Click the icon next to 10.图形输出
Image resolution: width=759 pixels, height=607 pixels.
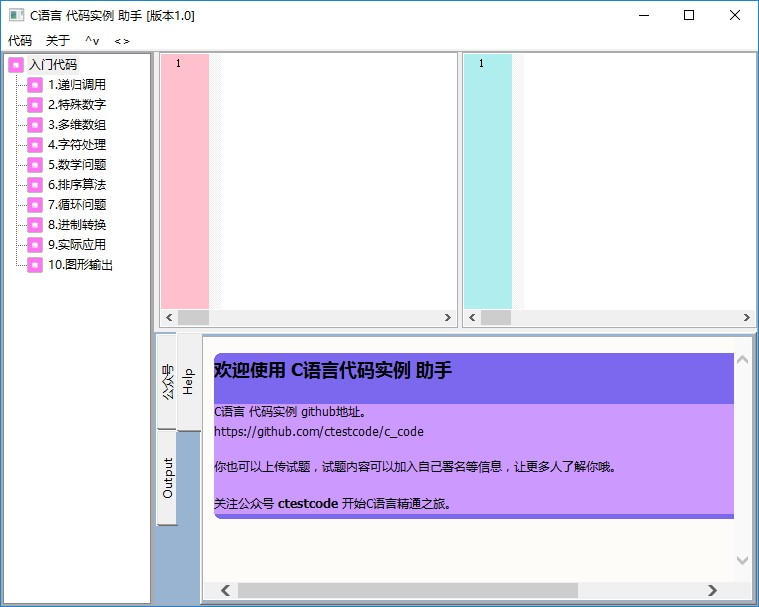[x=35, y=265]
